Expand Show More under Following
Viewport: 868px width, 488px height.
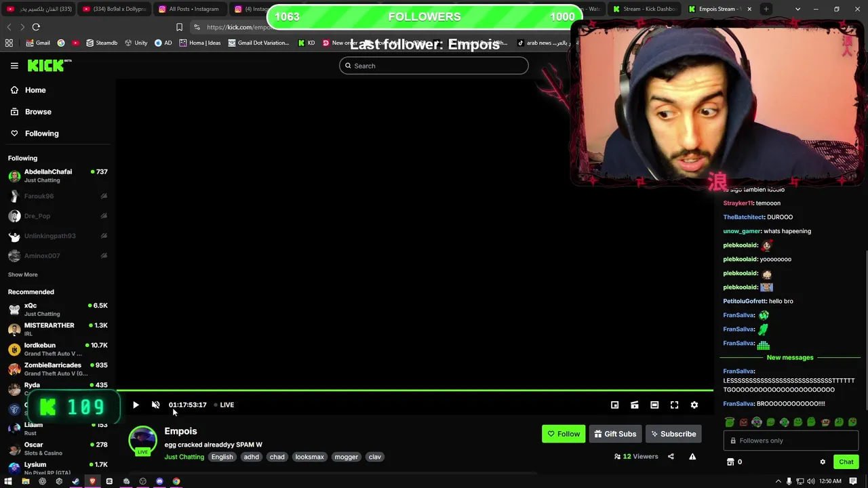tap(22, 274)
